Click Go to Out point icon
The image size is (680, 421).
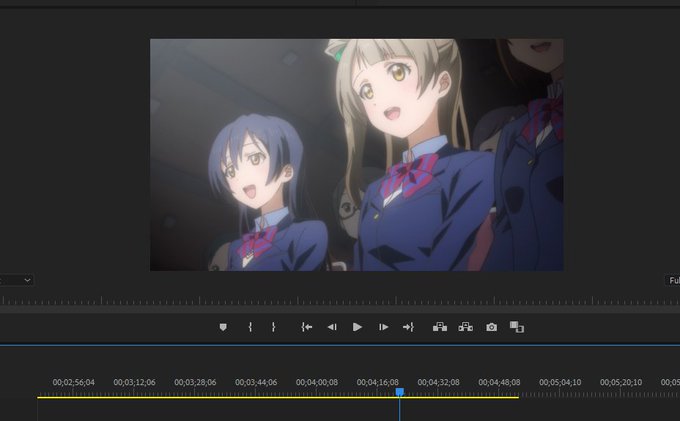pos(408,327)
